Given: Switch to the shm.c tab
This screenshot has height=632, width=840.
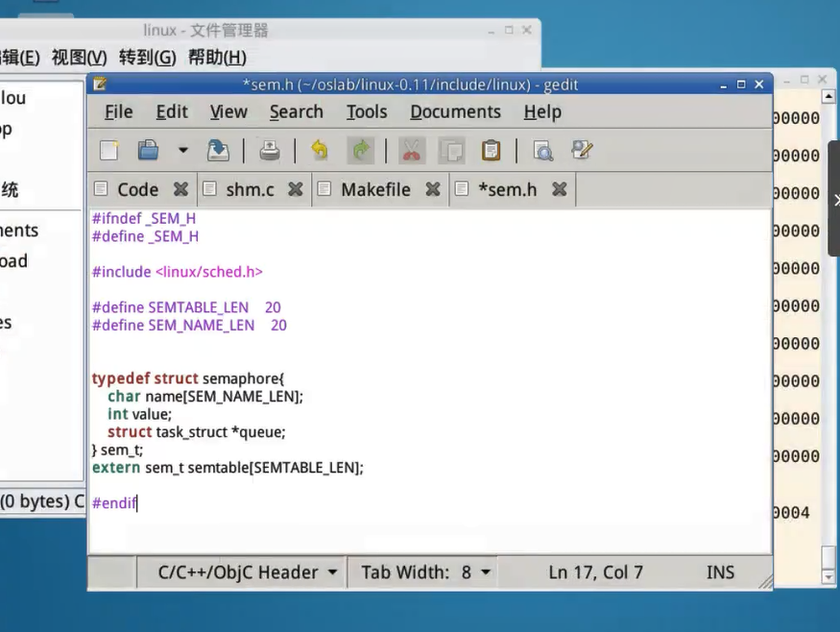Looking at the screenshot, I should click(250, 190).
